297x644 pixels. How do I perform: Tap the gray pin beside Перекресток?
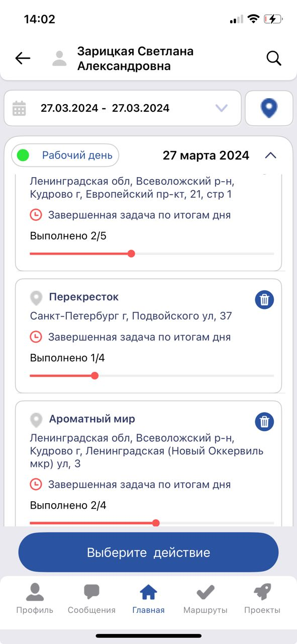(36, 298)
